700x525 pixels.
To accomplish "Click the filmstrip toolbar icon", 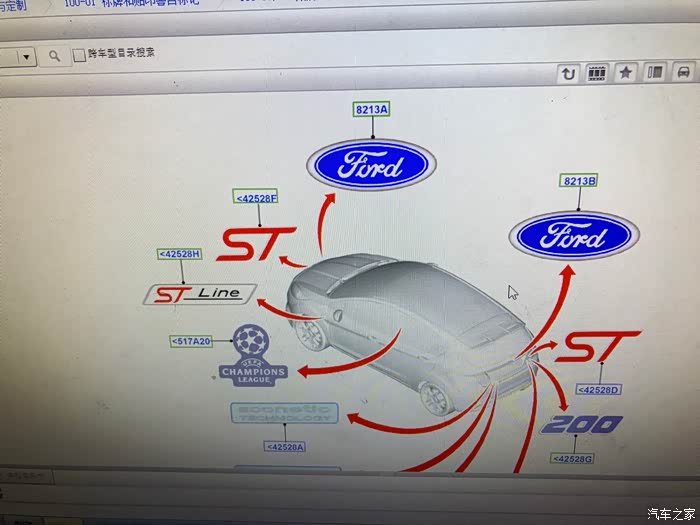I will (596, 73).
